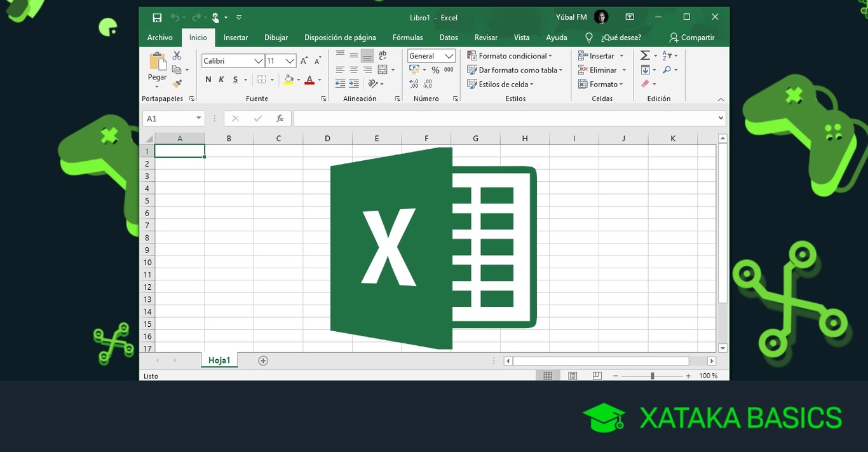Change text orientation icon

[x=373, y=83]
